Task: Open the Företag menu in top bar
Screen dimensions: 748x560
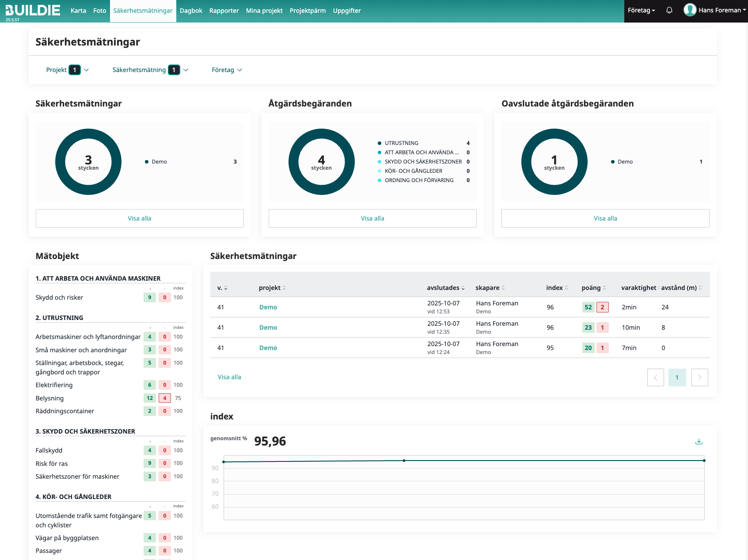Action: (x=642, y=10)
